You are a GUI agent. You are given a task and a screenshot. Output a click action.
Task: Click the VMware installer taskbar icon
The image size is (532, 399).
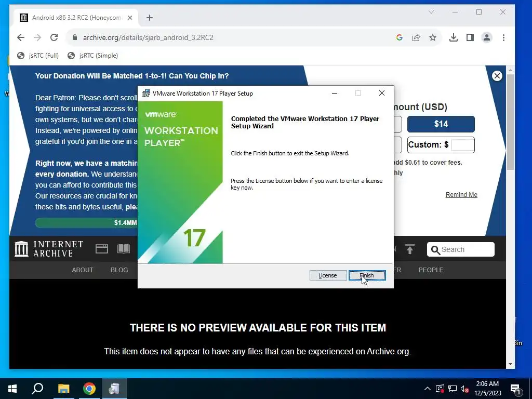pyautogui.click(x=114, y=389)
